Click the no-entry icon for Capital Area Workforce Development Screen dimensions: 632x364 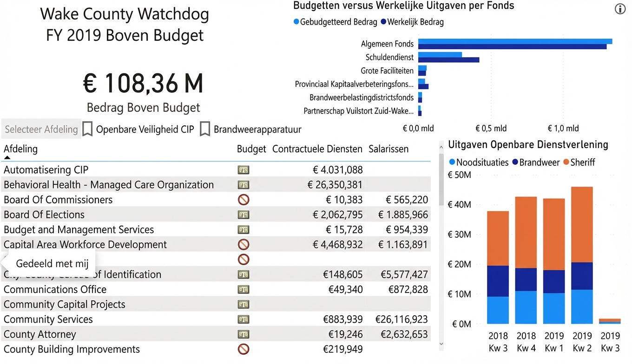click(243, 244)
